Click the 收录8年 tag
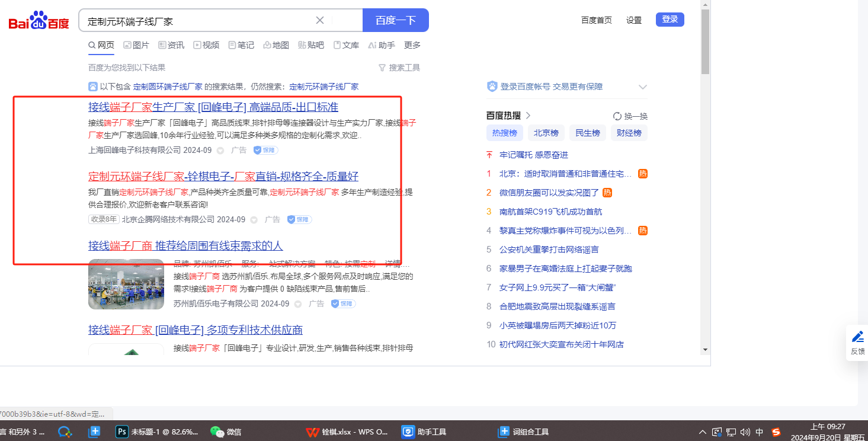This screenshot has height=441, width=868. click(104, 219)
